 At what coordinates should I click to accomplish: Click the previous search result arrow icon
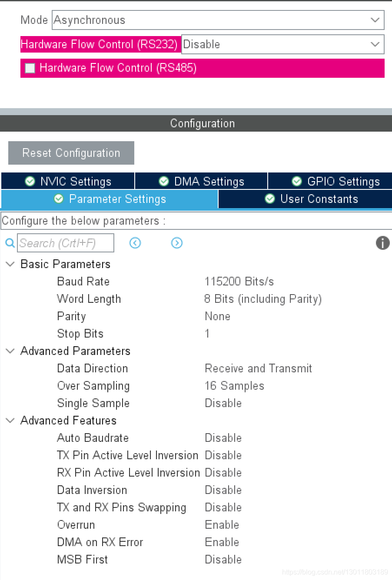135,243
